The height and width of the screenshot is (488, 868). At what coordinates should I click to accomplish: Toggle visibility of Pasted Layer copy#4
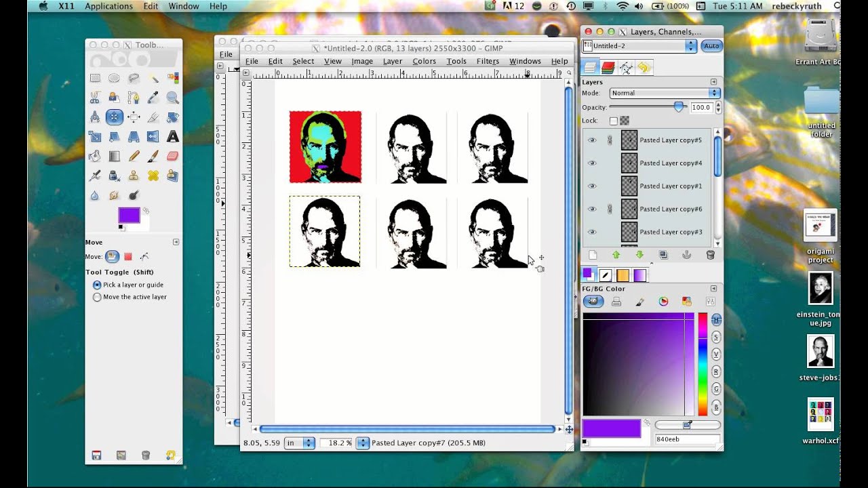pos(592,163)
